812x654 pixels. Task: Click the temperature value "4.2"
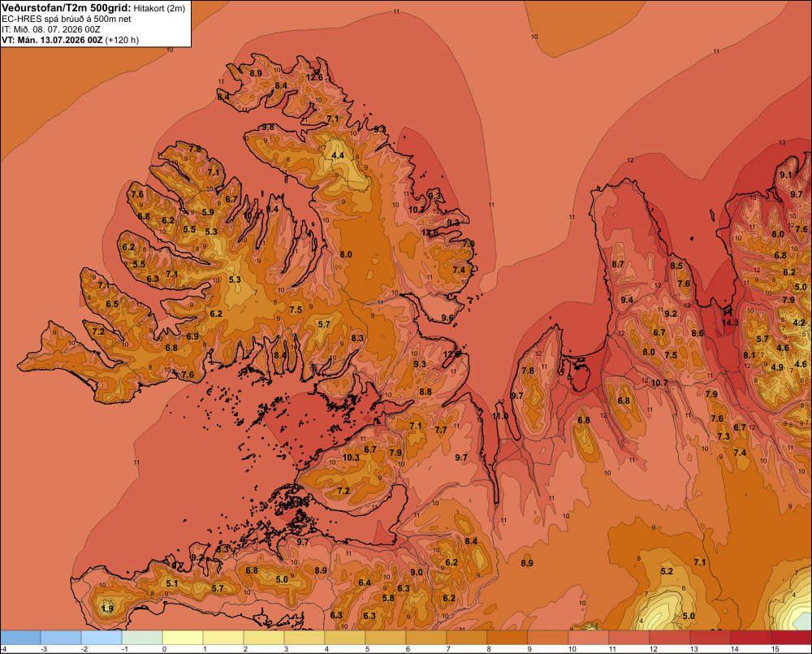pos(799,323)
